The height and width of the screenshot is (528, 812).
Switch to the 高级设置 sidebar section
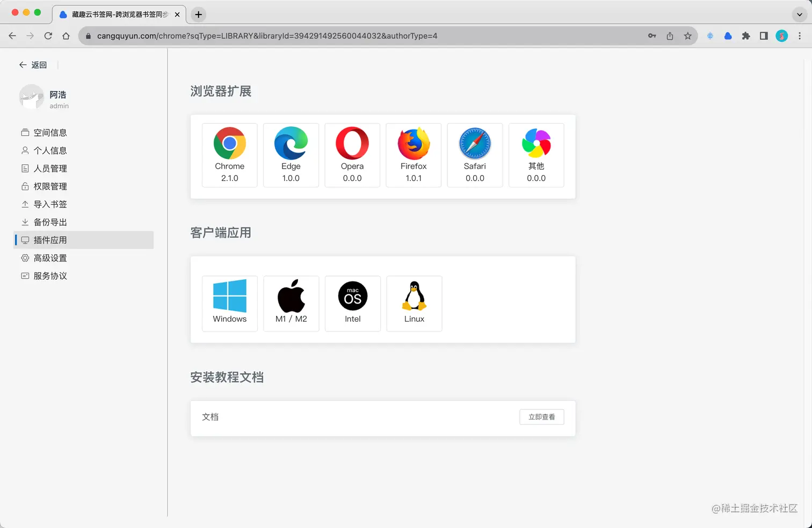[50, 258]
